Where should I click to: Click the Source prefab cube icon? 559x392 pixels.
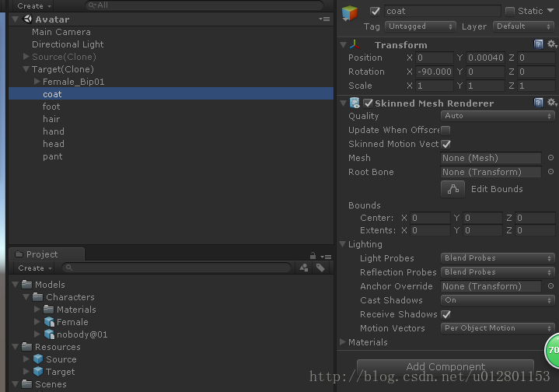pyautogui.click(x=38, y=359)
